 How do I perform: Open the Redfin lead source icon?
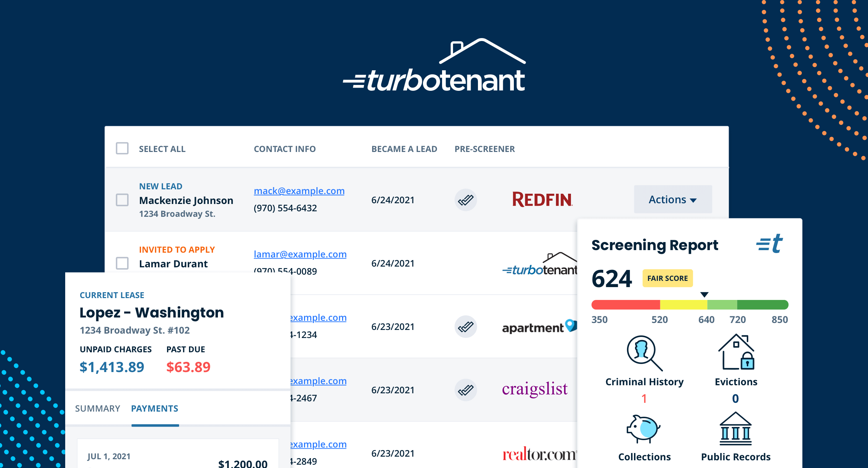point(542,200)
